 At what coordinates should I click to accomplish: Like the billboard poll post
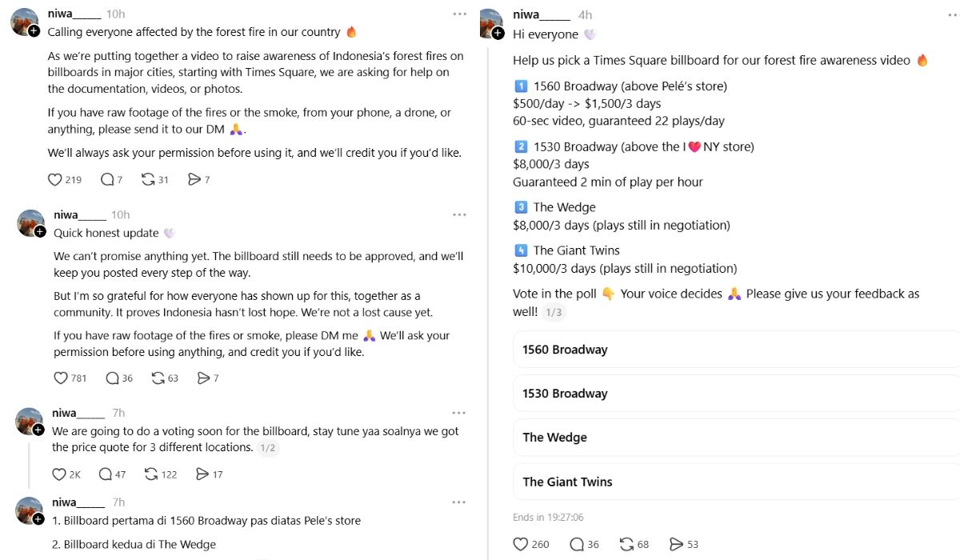click(531, 544)
